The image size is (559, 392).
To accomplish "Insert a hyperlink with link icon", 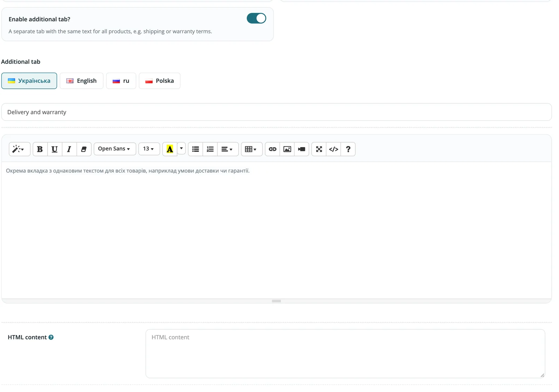I will [x=273, y=149].
